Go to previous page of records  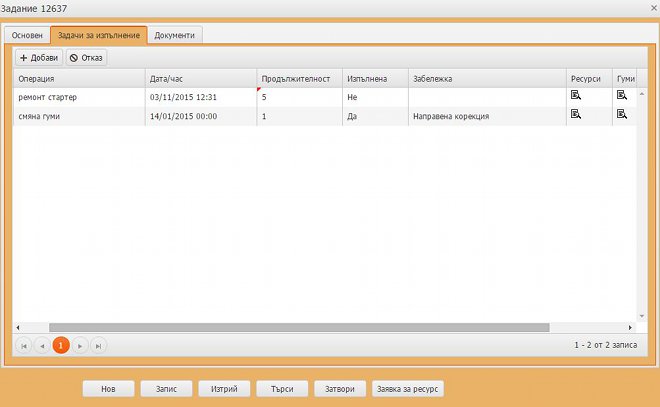(42, 345)
